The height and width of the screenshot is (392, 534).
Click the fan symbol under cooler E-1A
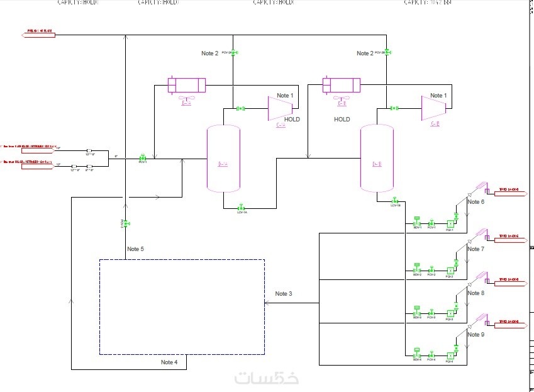(x=186, y=98)
